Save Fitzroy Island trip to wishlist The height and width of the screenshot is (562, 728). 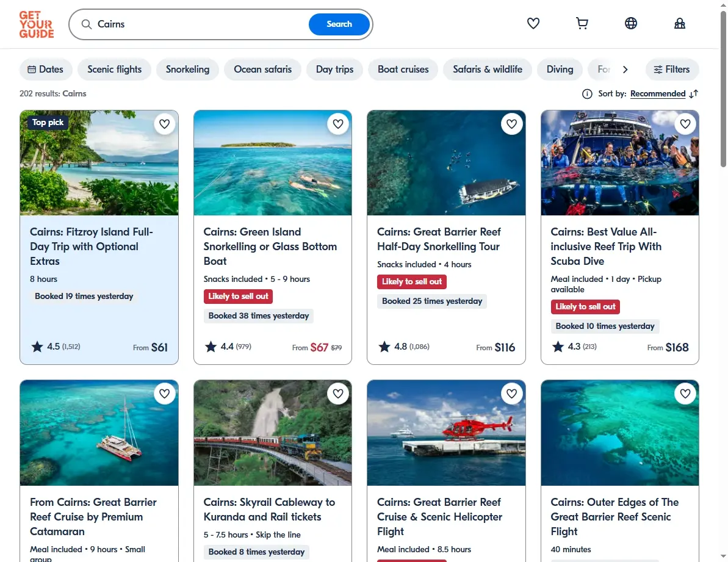(164, 124)
